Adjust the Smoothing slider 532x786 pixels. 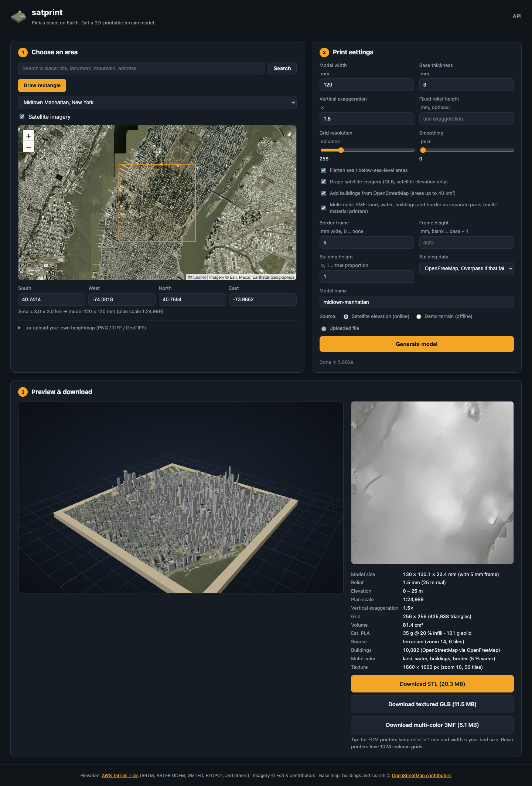click(467, 150)
